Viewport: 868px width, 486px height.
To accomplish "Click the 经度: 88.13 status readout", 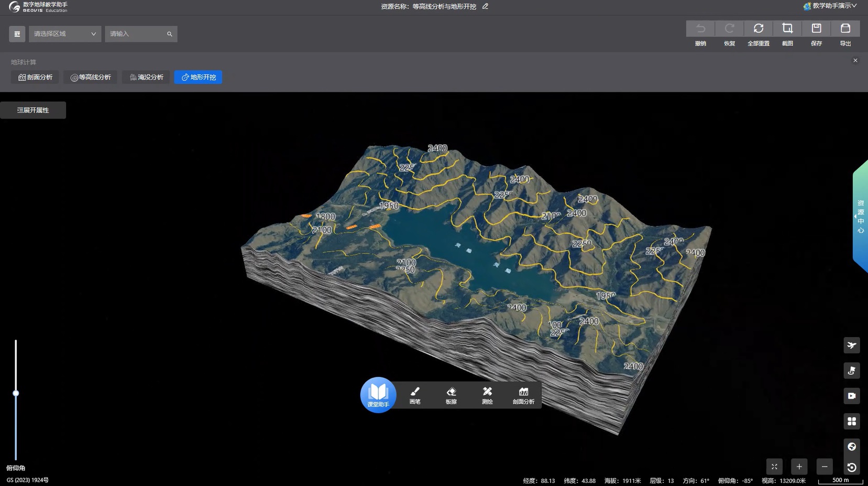I will coord(539,480).
